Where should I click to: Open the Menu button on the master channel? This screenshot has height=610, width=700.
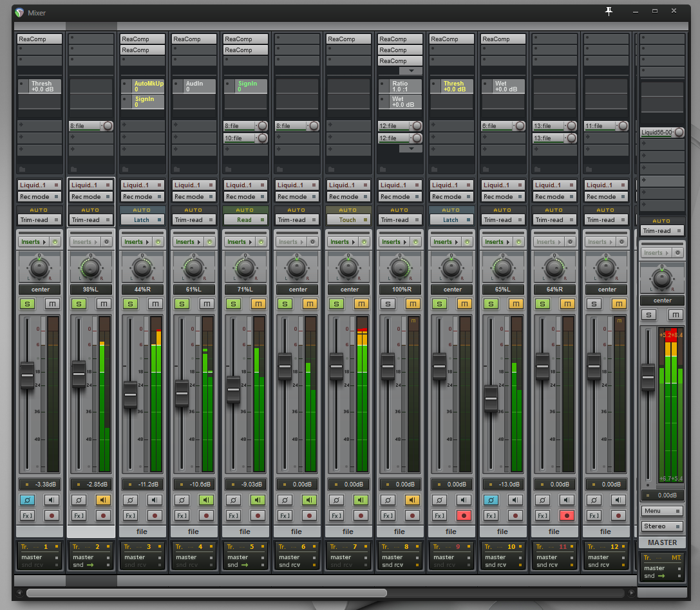click(x=662, y=511)
